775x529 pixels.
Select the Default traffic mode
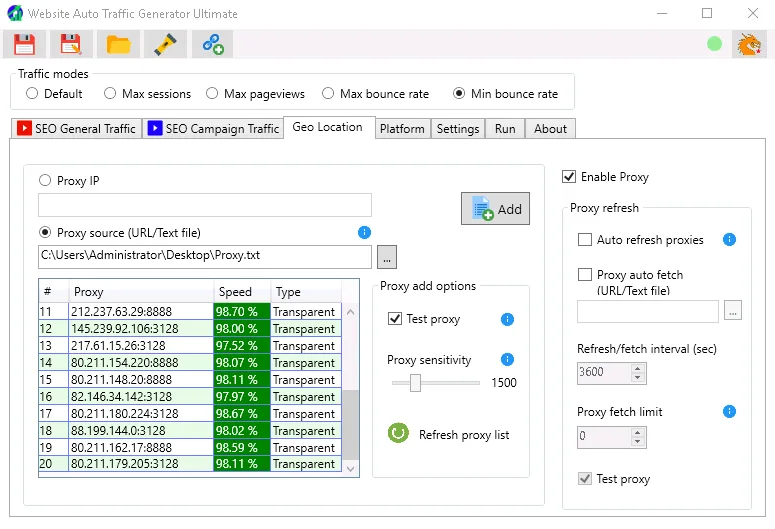32,93
